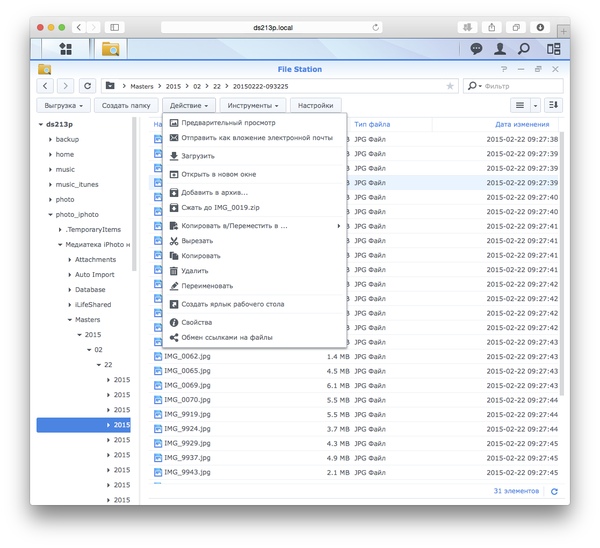Image resolution: width=600 pixels, height=548 pixels.
Task: Select Обмен ссылками на файлы item
Action: point(254,338)
